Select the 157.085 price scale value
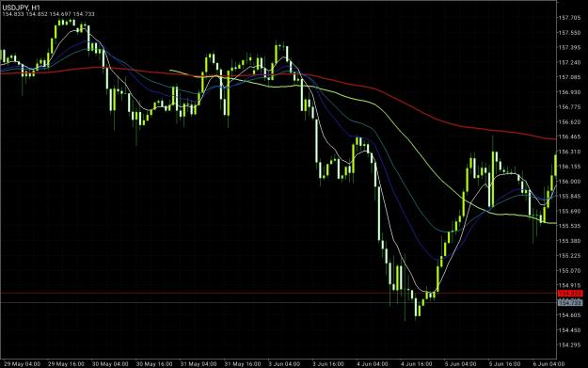This screenshot has height=368, width=588. tap(569, 77)
